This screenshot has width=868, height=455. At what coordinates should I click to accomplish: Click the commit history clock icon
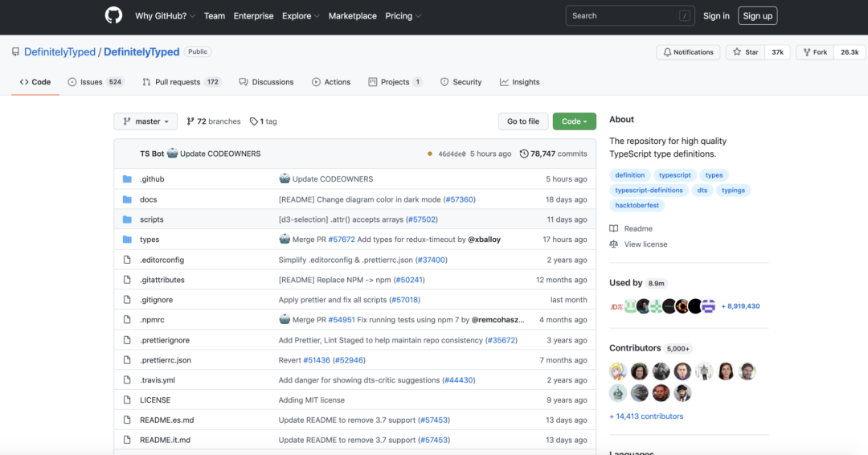524,154
